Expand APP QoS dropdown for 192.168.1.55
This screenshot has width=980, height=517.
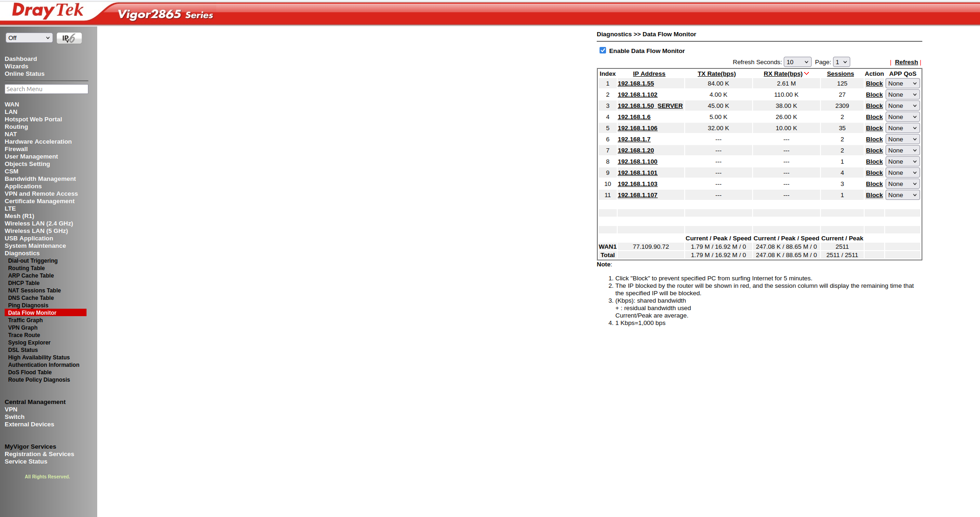tap(902, 84)
